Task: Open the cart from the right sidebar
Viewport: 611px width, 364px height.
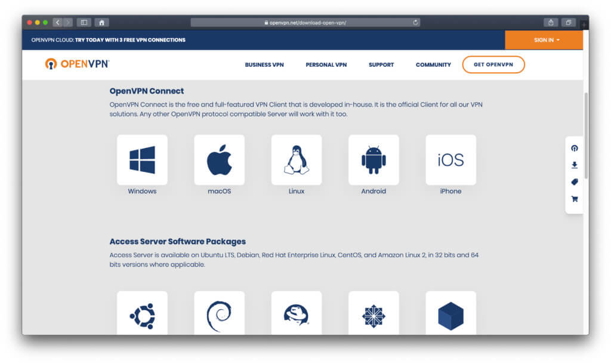Action: (574, 199)
